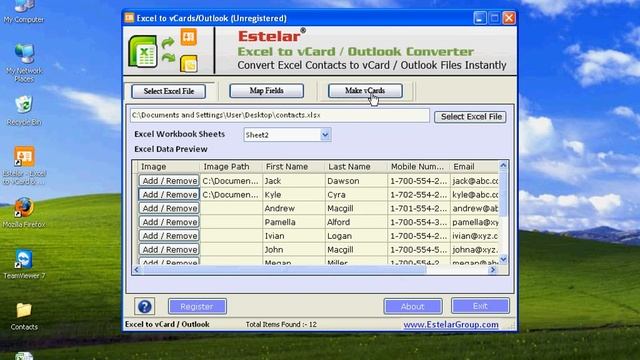Select image path cell in Kyle row

click(231, 195)
